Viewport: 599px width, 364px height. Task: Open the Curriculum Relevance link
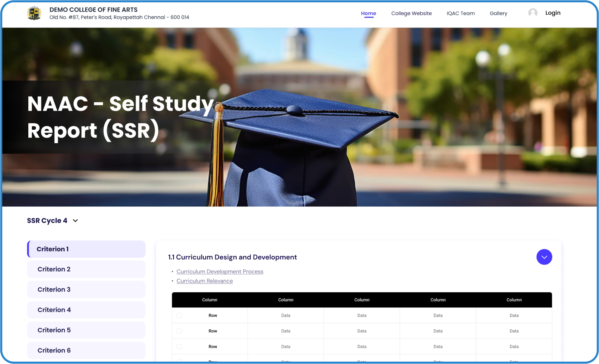(x=205, y=281)
